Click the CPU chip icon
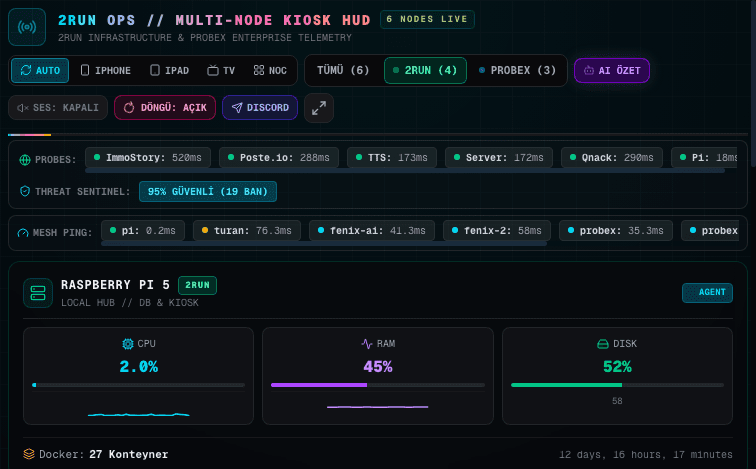Image resolution: width=756 pixels, height=469 pixels. click(128, 344)
